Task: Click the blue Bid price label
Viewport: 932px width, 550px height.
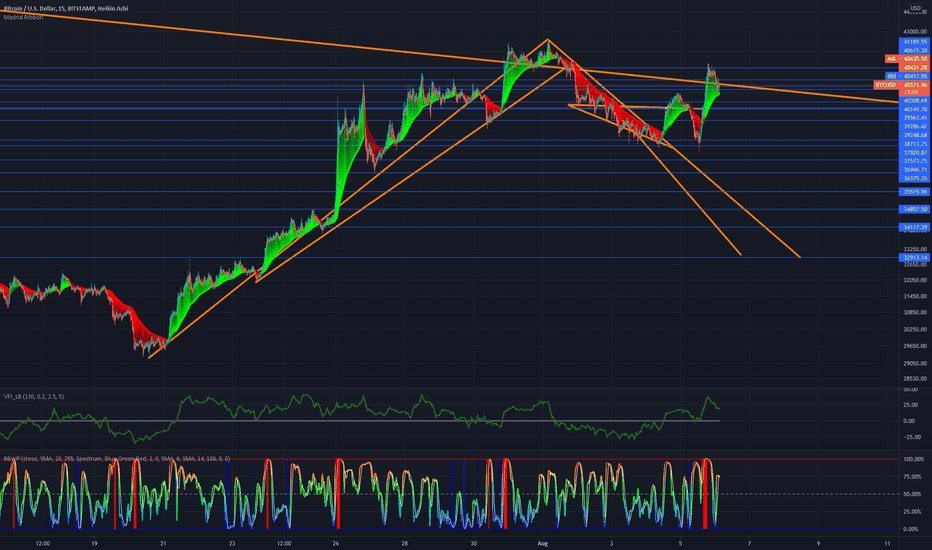Action: click(906, 76)
